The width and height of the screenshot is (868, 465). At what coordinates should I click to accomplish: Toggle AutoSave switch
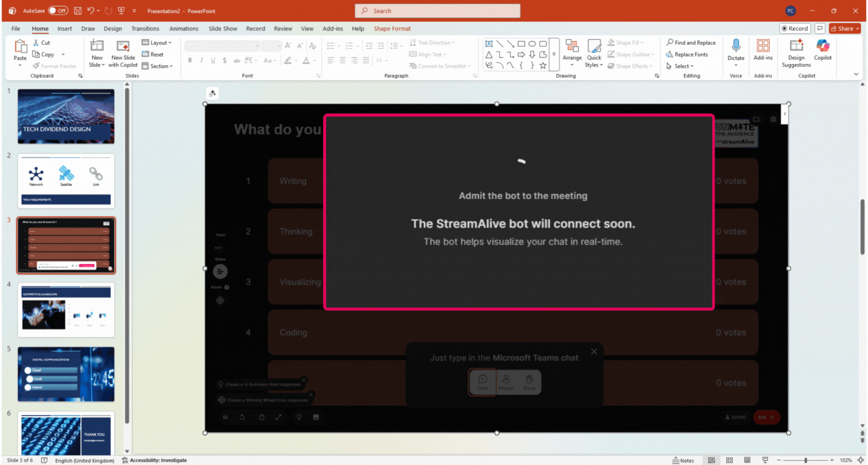[x=58, y=11]
